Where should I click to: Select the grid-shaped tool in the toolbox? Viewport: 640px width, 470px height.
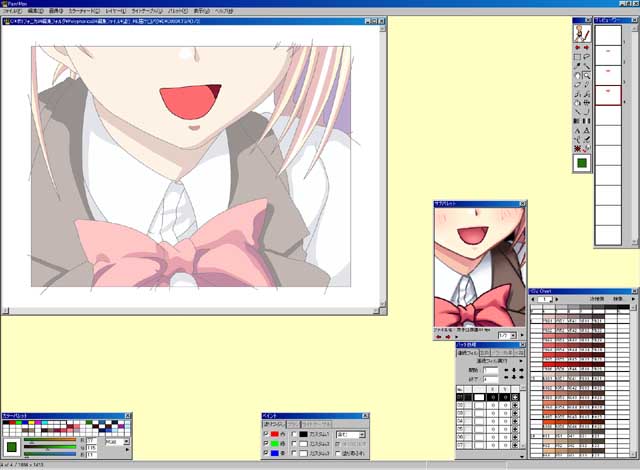click(587, 103)
